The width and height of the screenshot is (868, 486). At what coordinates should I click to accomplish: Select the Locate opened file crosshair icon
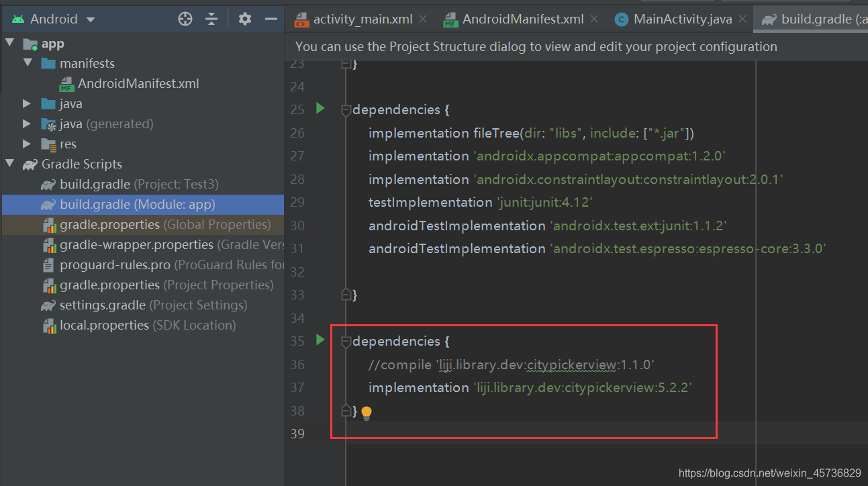(185, 19)
